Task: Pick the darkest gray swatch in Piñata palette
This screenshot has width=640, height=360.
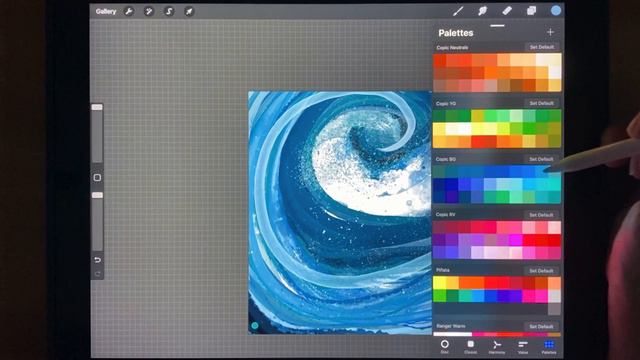Action: pos(554,309)
